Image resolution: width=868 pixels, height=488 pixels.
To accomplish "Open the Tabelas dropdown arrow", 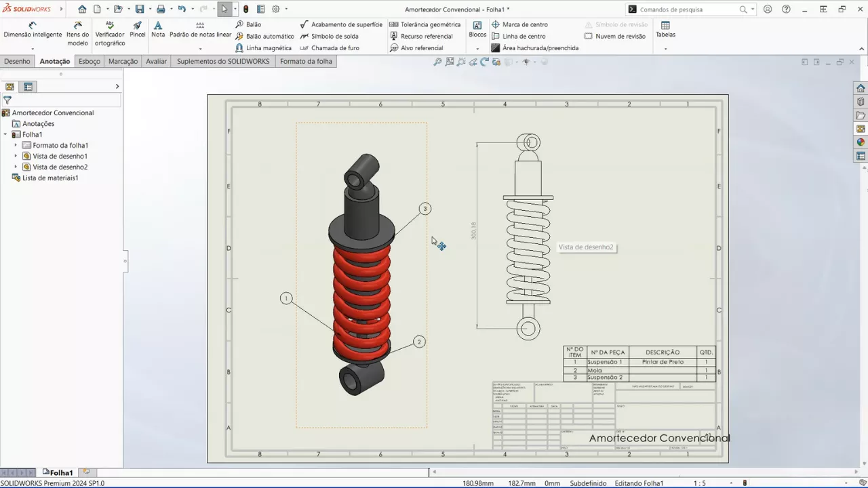I will (665, 49).
